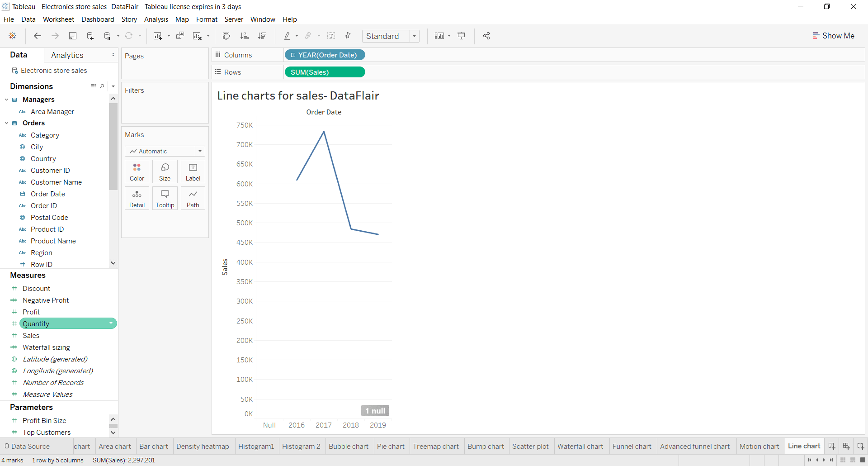Toggle view data grid icon in Dimensions

(x=94, y=86)
